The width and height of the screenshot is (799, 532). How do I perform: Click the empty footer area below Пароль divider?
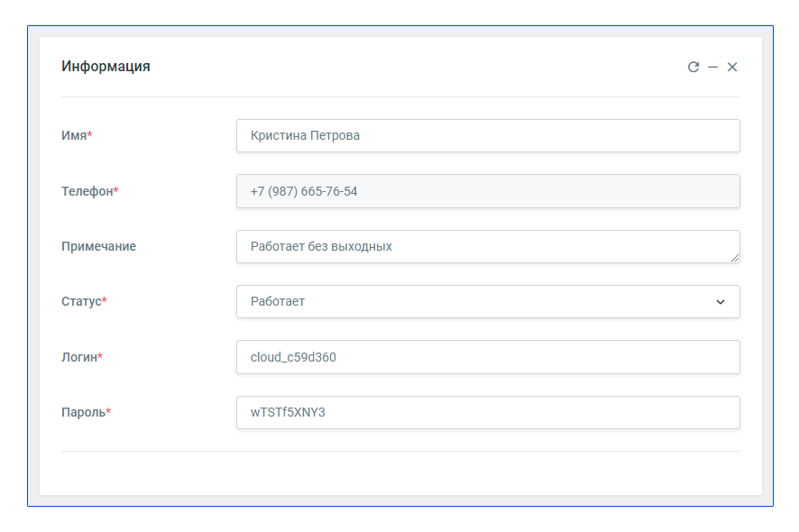point(400,472)
